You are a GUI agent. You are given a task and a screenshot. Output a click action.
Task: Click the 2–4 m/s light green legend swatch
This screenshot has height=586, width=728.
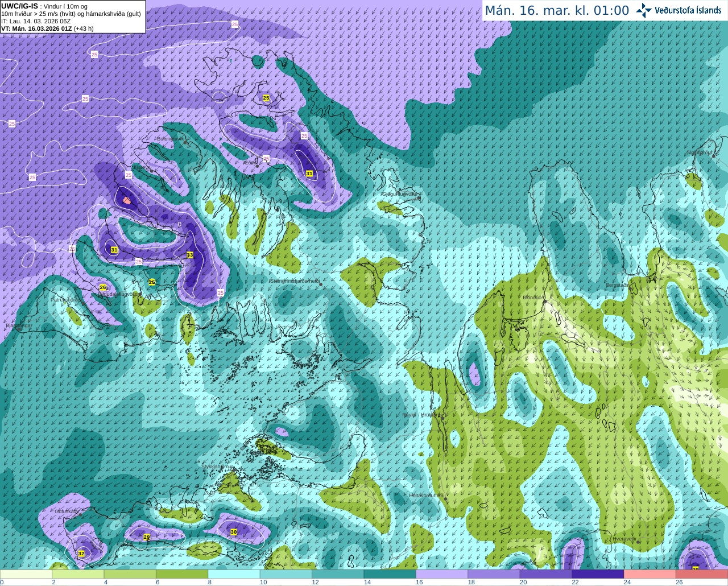78,574
